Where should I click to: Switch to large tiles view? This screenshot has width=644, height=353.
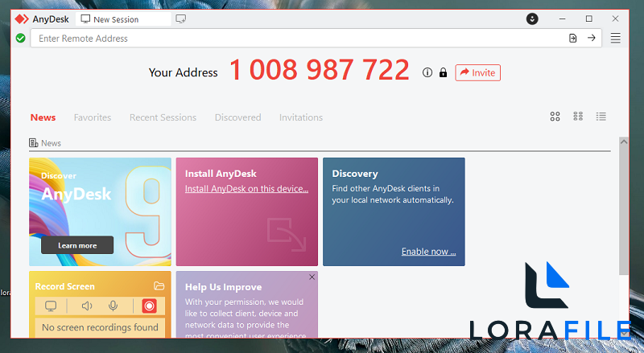tap(555, 117)
